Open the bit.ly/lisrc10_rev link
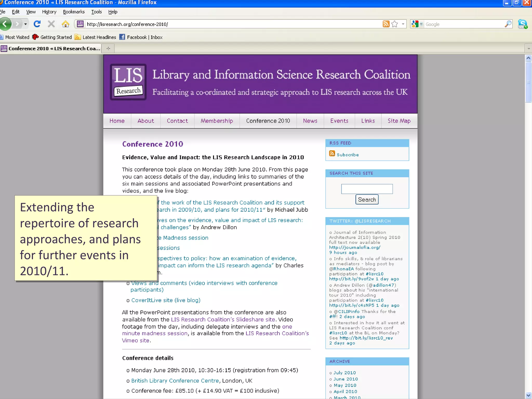Screen dimensions: 532x399 [366, 338]
